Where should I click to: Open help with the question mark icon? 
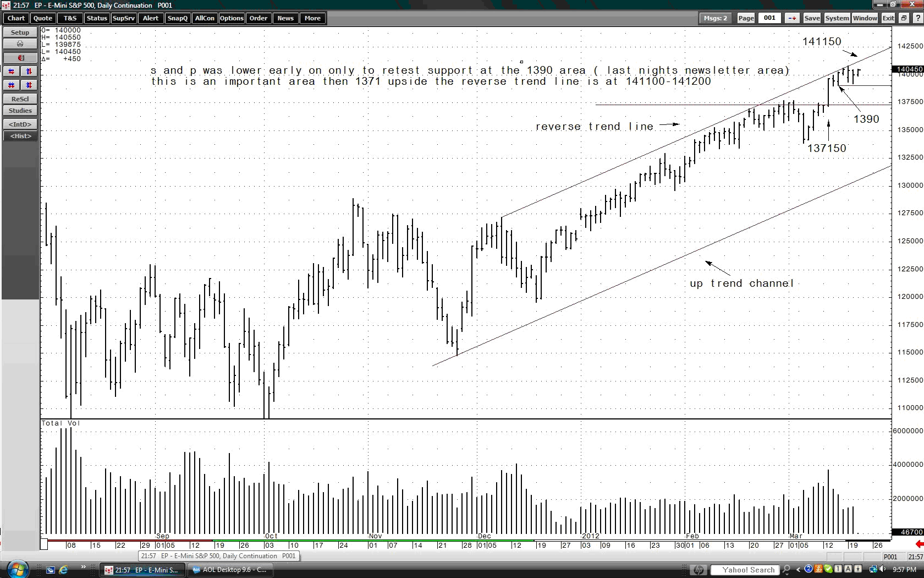coord(917,18)
